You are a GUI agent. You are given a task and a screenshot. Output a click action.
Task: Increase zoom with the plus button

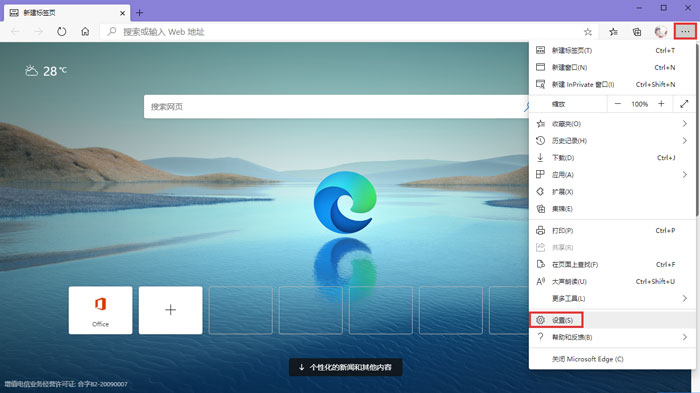tap(661, 104)
